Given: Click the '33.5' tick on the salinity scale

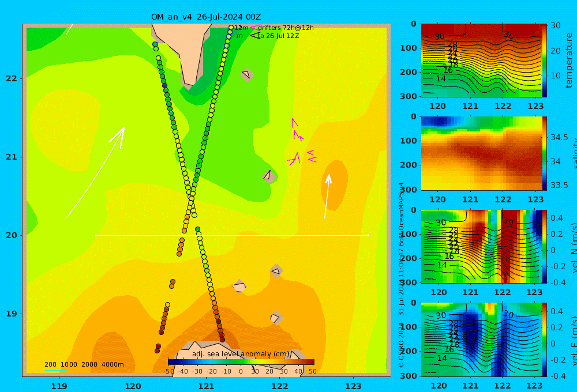Looking at the screenshot, I should pyautogui.click(x=559, y=186).
